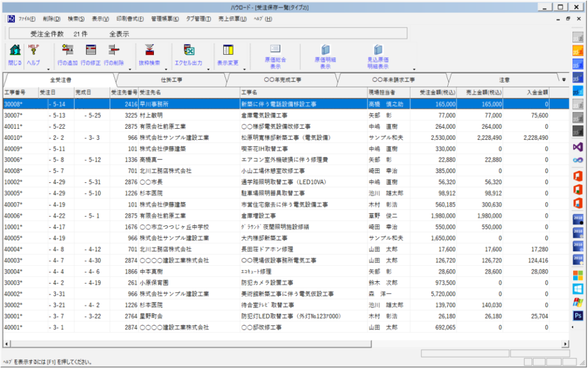588x368 pixels.
Task: Sort by 受注金額(税込) column header
Action: pyautogui.click(x=437, y=92)
